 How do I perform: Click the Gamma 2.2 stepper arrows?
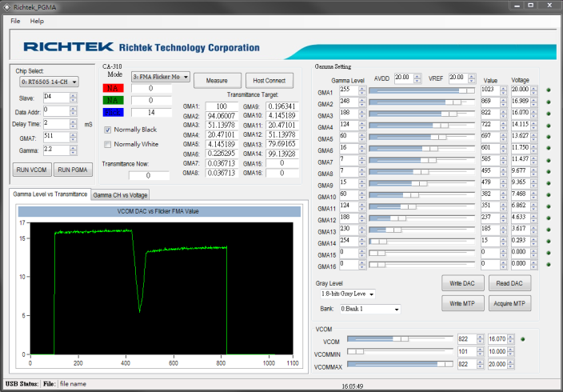pyautogui.click(x=74, y=150)
